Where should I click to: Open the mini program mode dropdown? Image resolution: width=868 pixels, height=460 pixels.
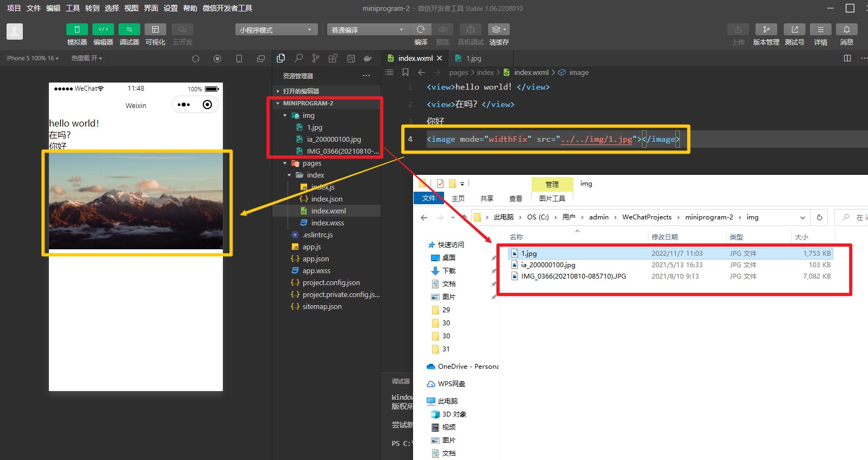277,30
